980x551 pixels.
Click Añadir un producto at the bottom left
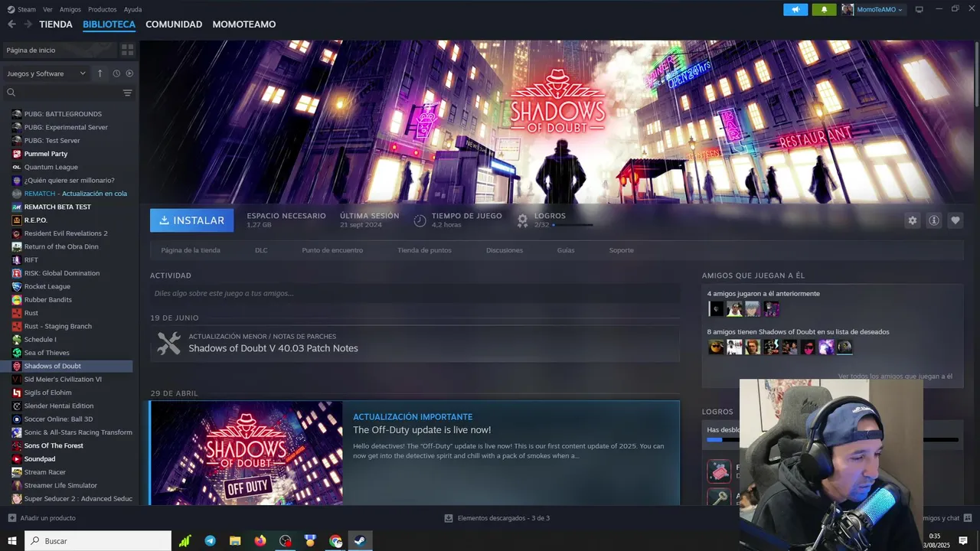tap(42, 518)
